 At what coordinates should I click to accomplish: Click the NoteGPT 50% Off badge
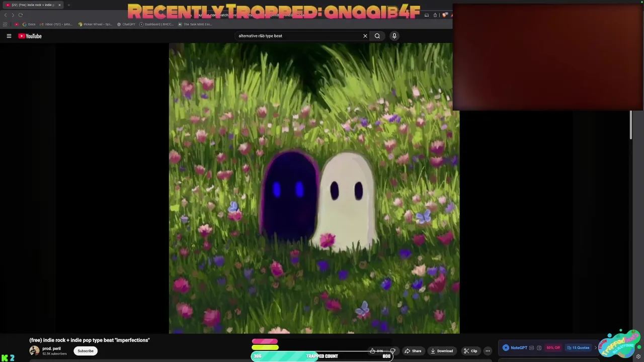pos(553,348)
